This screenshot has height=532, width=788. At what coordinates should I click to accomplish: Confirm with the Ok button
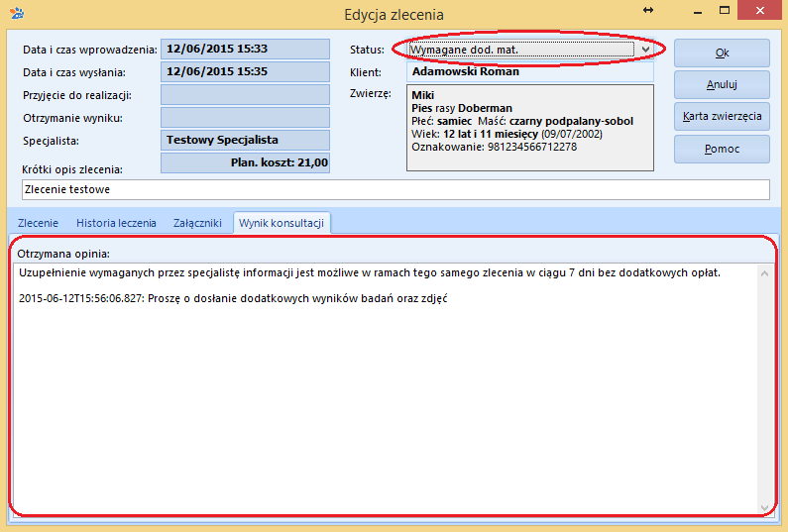point(722,53)
